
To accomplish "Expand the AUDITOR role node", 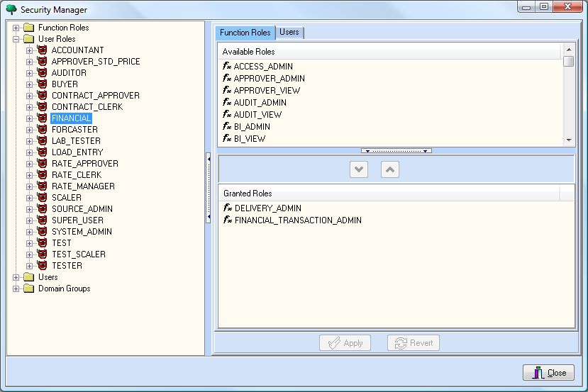I will [x=29, y=73].
